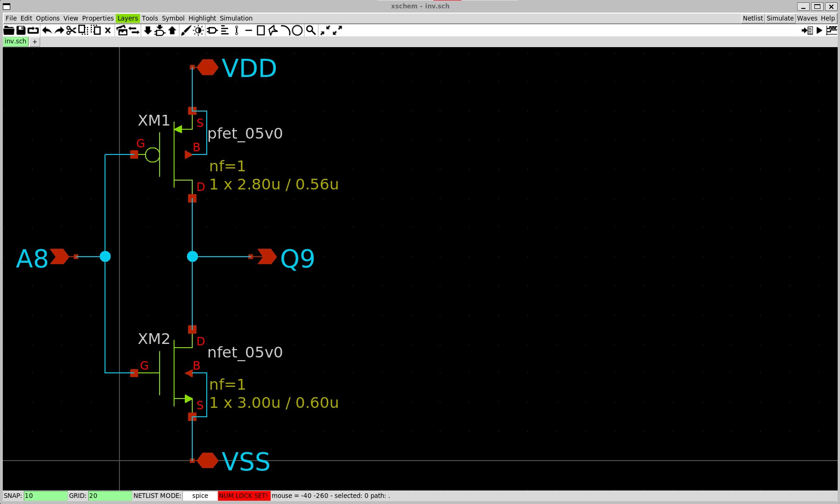This screenshot has width=840, height=504.
Task: Open the Tools menu
Action: click(x=150, y=18)
